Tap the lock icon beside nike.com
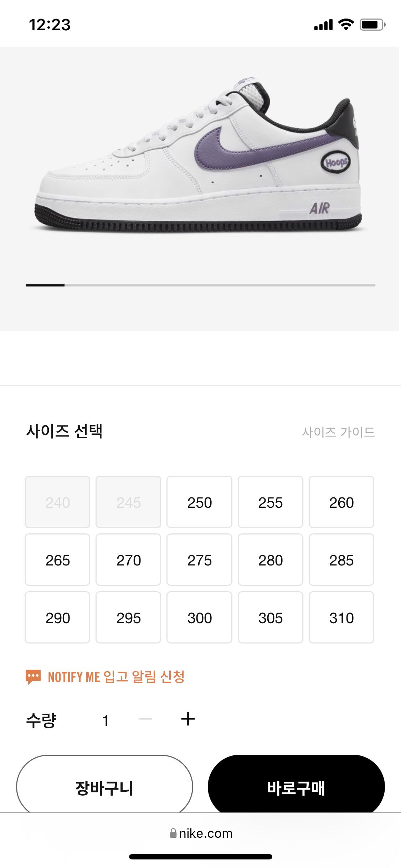Screen dimensions: 401x868 coord(173,833)
